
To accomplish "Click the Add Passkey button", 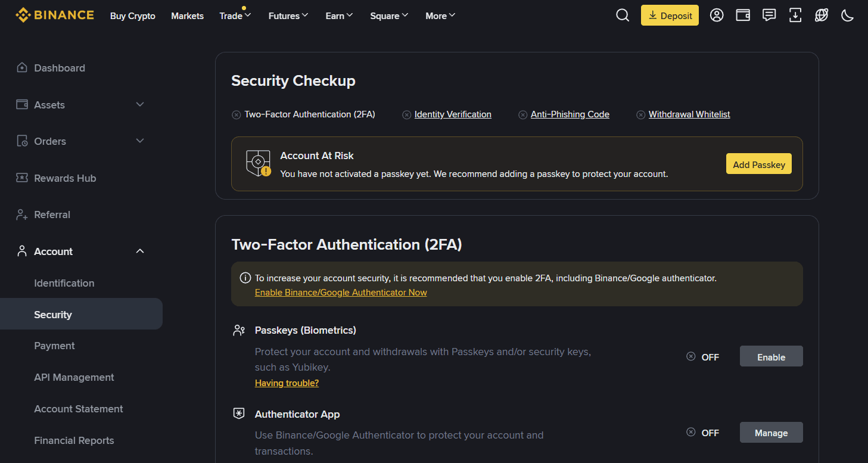I will point(758,164).
